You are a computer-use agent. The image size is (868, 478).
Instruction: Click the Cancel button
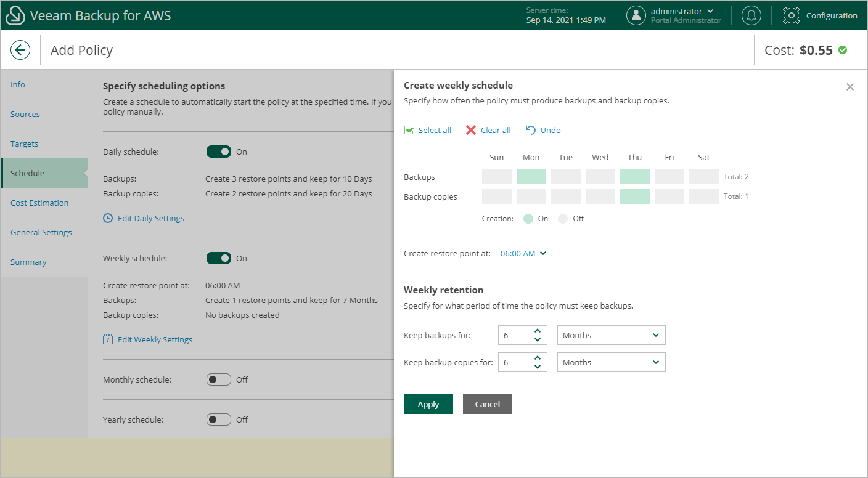[488, 404]
